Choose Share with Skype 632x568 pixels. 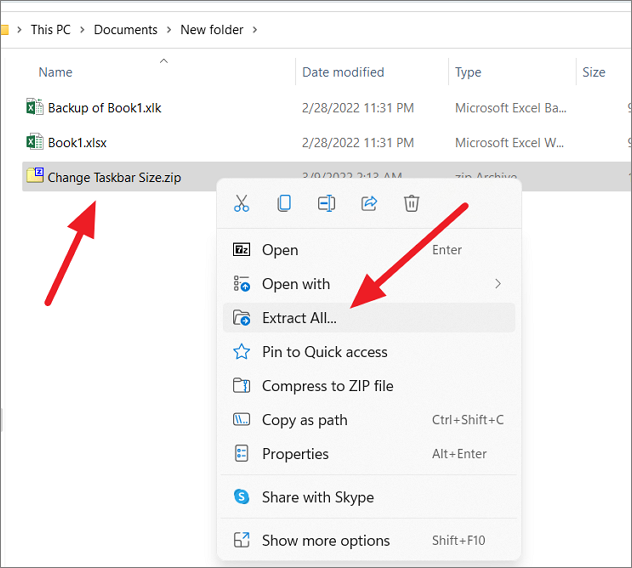(x=369, y=497)
